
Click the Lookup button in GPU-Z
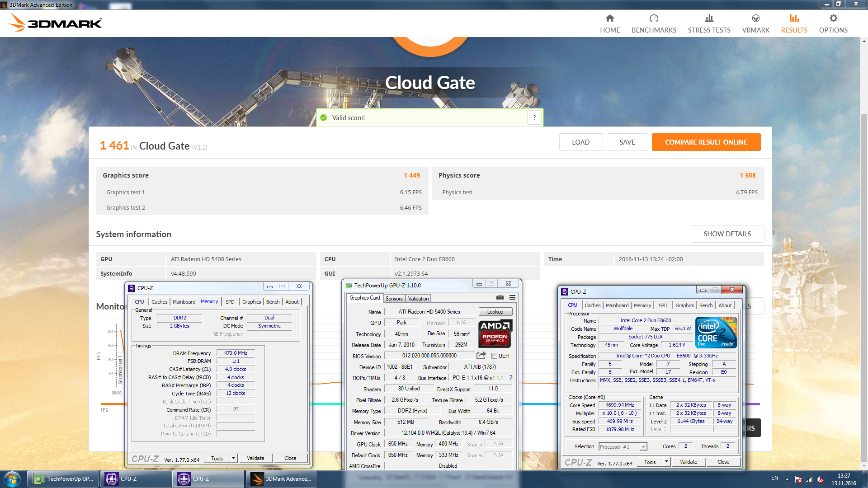(x=495, y=312)
